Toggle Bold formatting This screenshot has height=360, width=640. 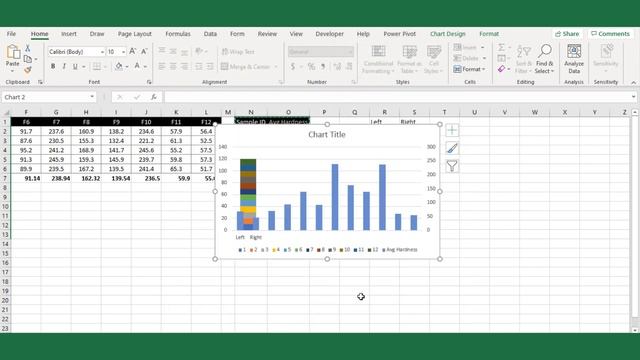tap(53, 66)
